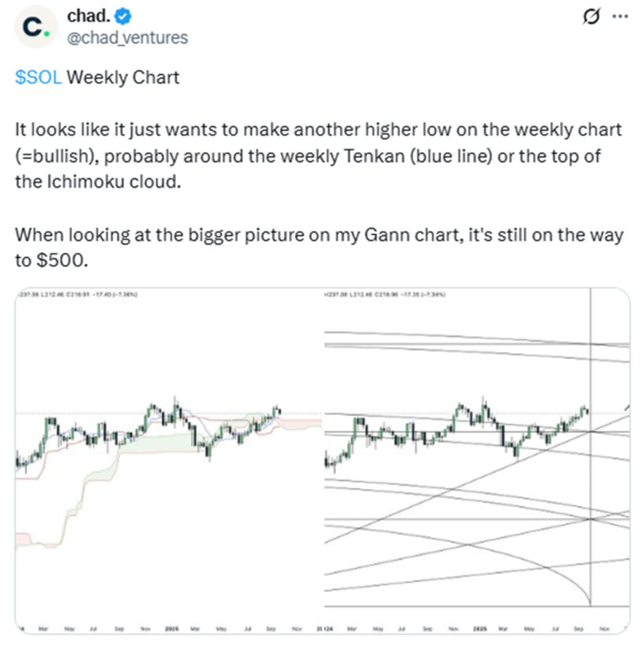Click the paragraph mentioning weekly Tenkan
The height and width of the screenshot is (653, 644).
click(x=319, y=156)
